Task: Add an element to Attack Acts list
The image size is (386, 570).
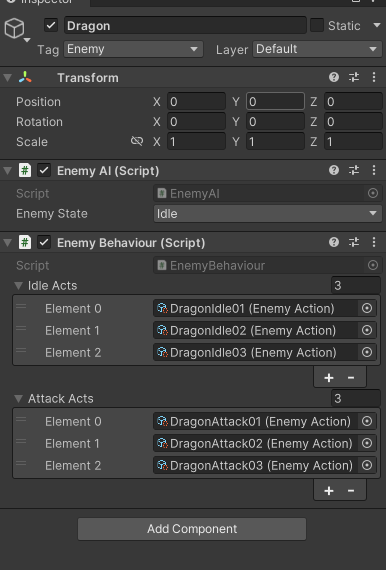Action: click(329, 491)
